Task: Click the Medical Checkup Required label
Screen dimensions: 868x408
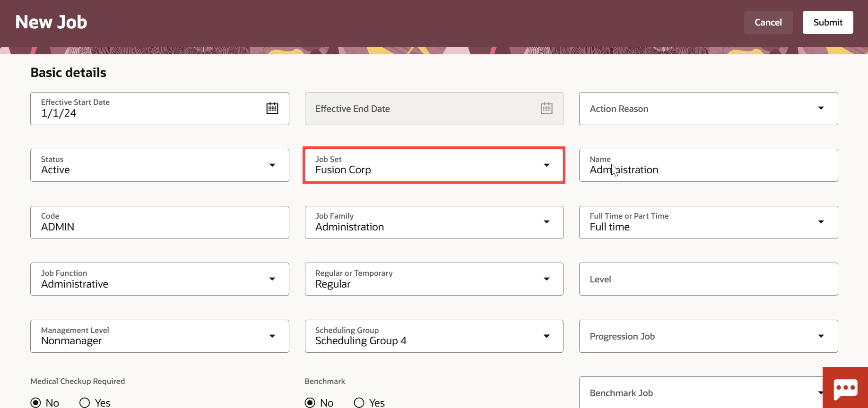Action: [78, 381]
